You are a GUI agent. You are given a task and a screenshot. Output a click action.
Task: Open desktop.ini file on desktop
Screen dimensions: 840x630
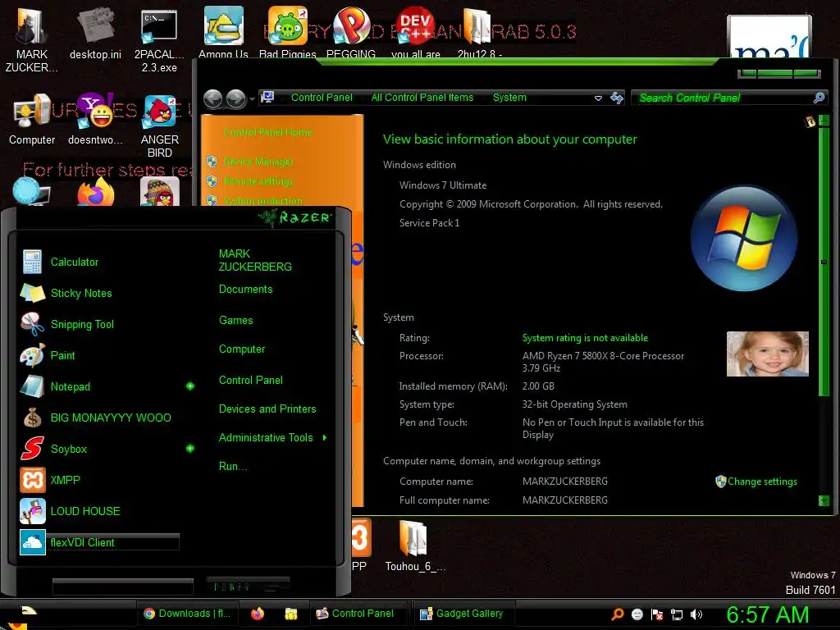pos(95,34)
